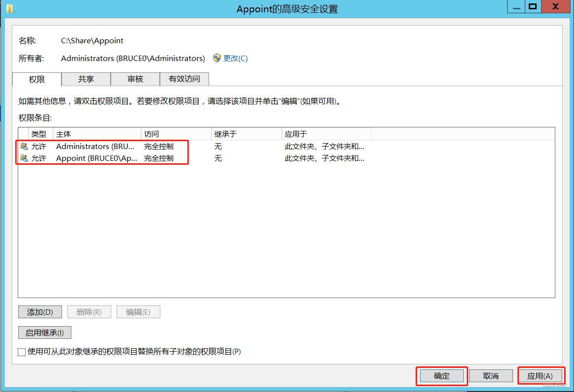This screenshot has width=574, height=392.
Task: Click 此文件夹、子文件夹和... in Administrators row
Action: click(324, 147)
